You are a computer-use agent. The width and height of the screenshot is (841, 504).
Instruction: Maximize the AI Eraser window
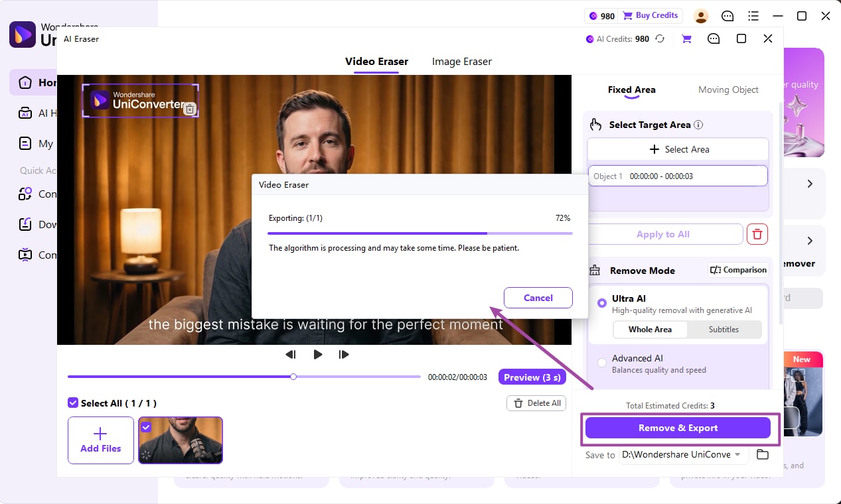pos(741,39)
